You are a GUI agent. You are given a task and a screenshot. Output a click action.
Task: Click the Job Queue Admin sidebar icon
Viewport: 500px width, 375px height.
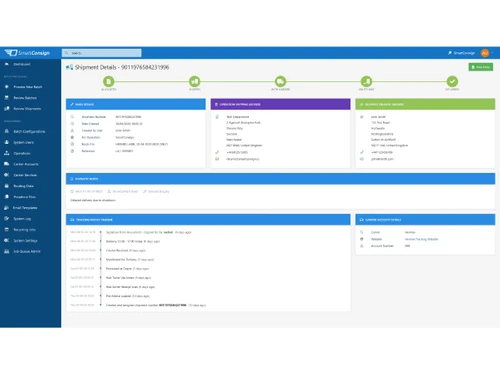(x=7, y=251)
